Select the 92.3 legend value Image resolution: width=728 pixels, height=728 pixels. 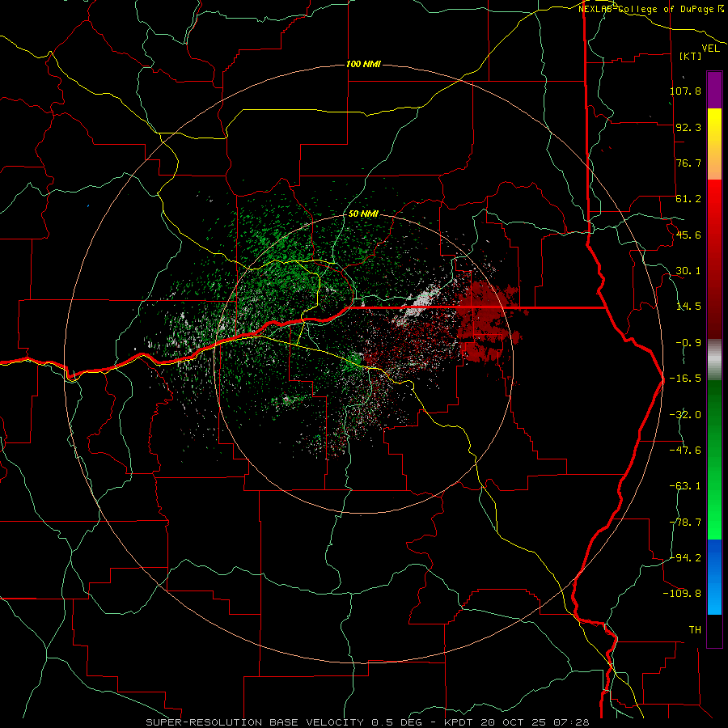[688, 127]
